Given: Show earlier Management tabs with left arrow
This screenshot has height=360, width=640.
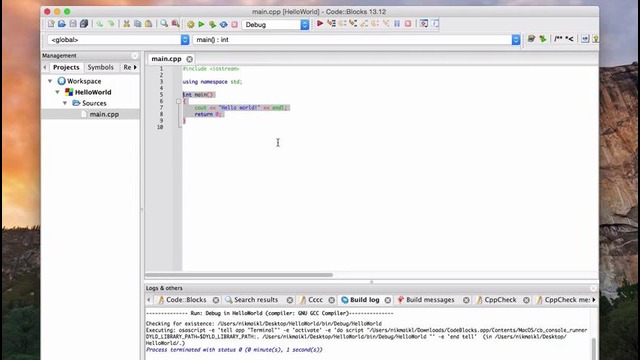Looking at the screenshot, I should click(x=45, y=67).
